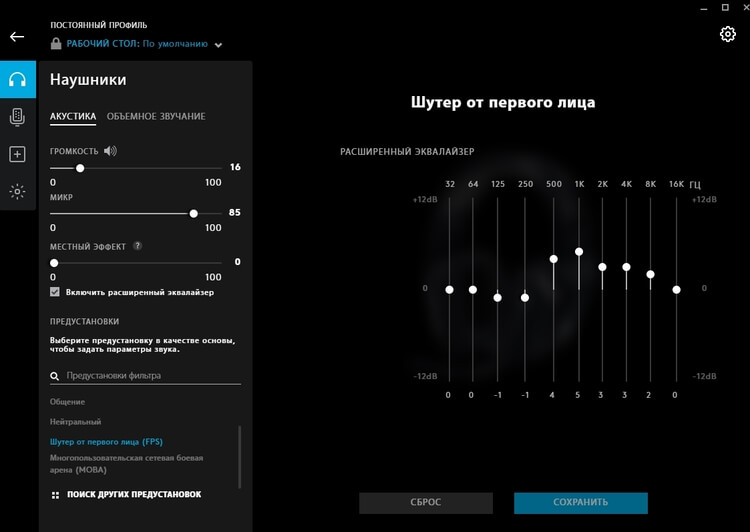Click the profile lock icon
Image resolution: width=750 pixels, height=532 pixels.
click(x=56, y=44)
